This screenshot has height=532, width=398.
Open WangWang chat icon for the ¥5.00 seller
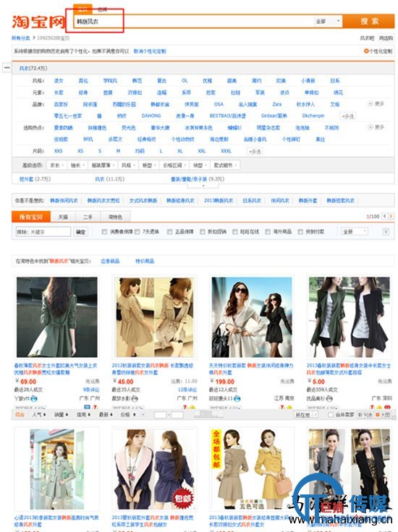pos(329,398)
